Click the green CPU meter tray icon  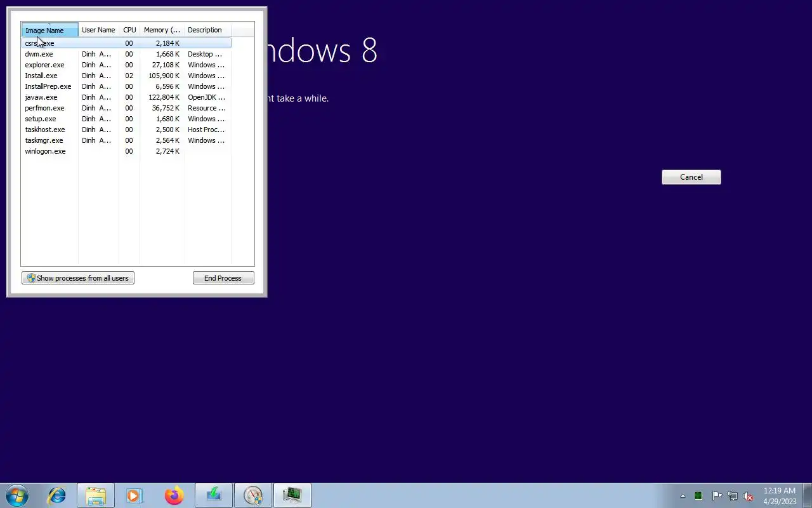tap(698, 496)
